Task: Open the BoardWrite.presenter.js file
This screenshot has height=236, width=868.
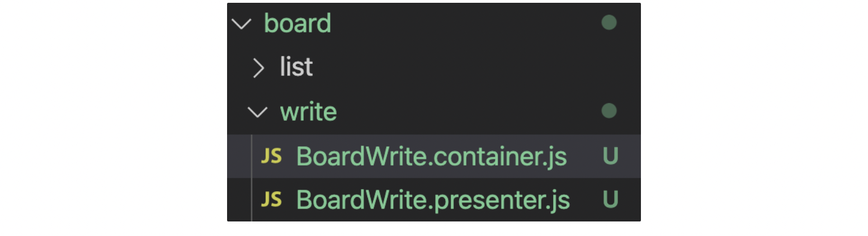Action: point(433,200)
